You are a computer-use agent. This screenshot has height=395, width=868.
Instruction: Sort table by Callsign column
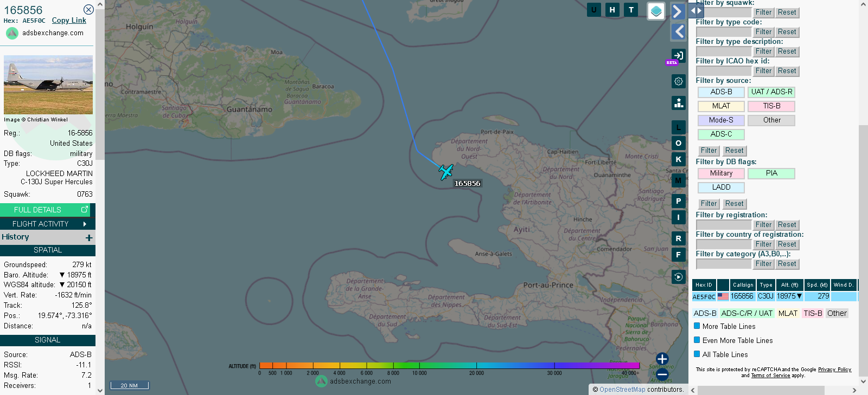click(x=743, y=285)
